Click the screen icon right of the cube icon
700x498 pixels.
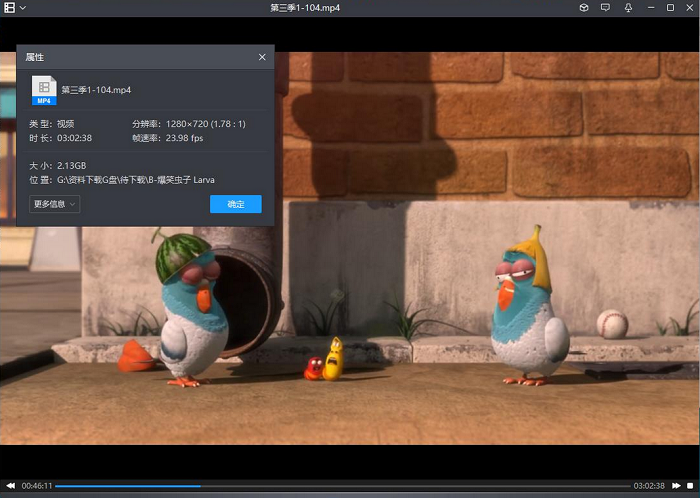(x=605, y=8)
